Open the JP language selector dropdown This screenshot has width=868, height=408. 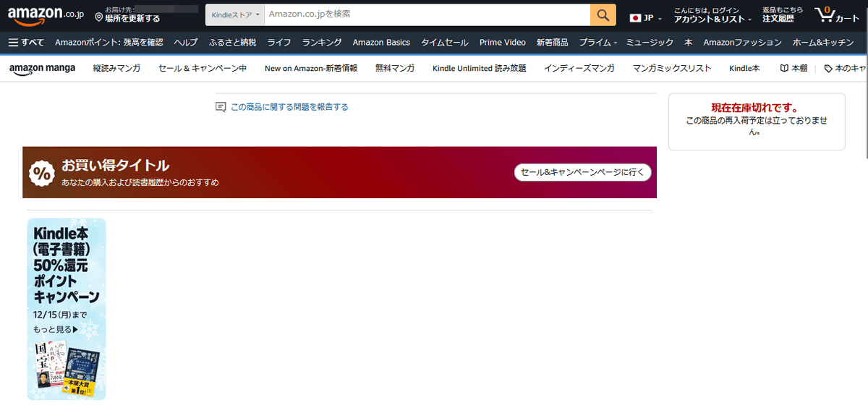645,17
